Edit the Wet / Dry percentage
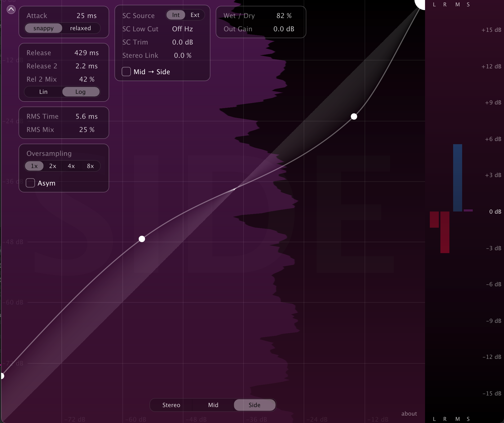 coord(284,16)
